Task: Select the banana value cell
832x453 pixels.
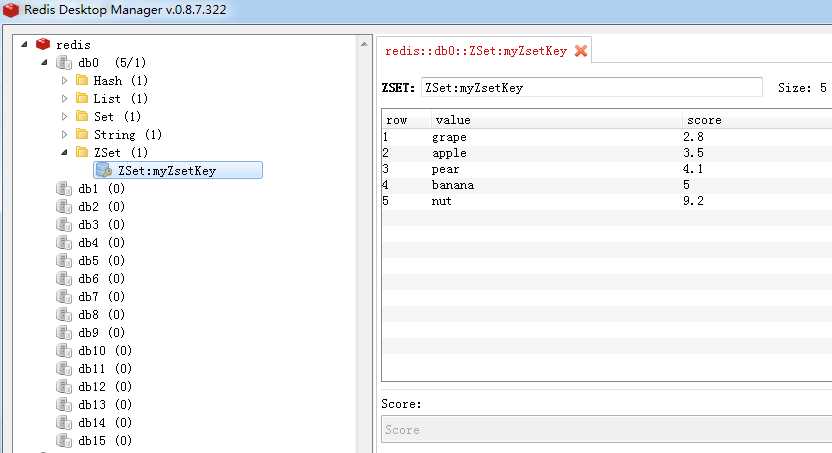Action: (x=453, y=185)
